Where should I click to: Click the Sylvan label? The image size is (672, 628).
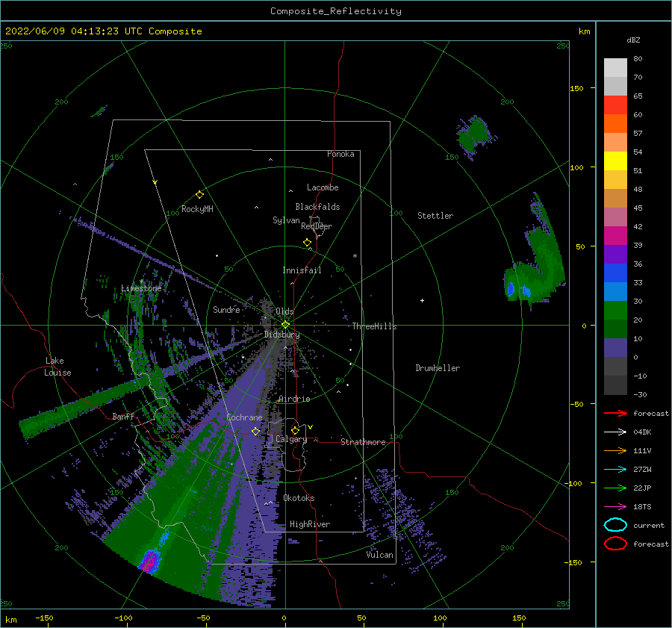286,220
